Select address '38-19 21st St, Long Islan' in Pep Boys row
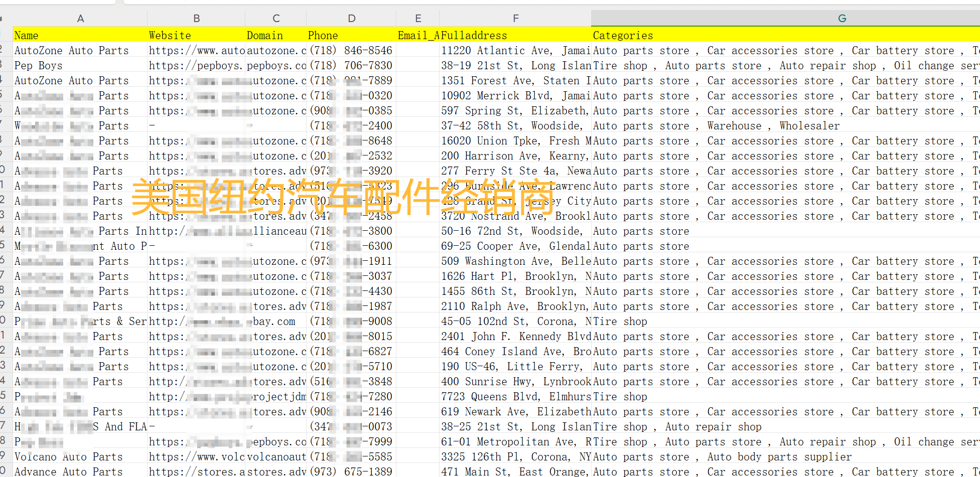Viewport: 980px width, 477px height. (515, 66)
